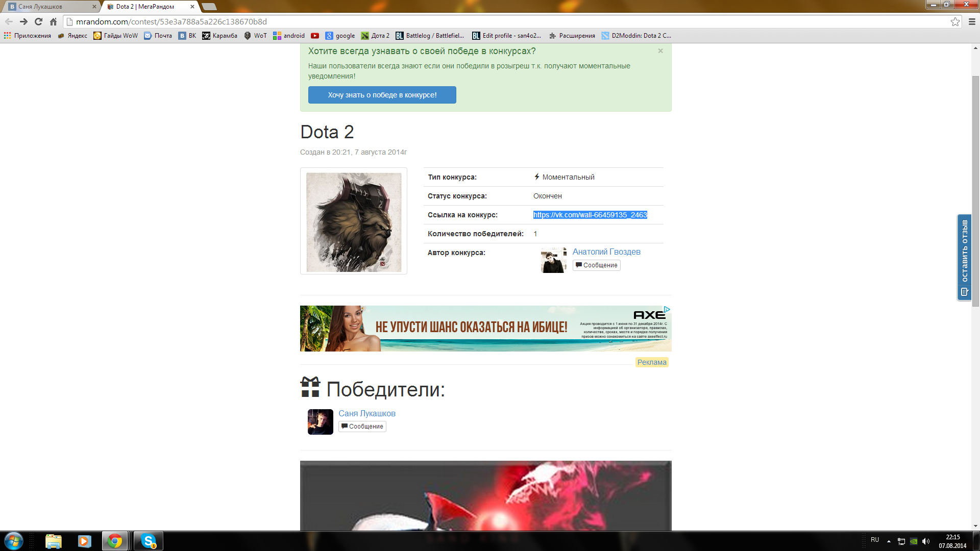980x551 pixels.
Task: Open the Windows Start menu
Action: point(14,541)
